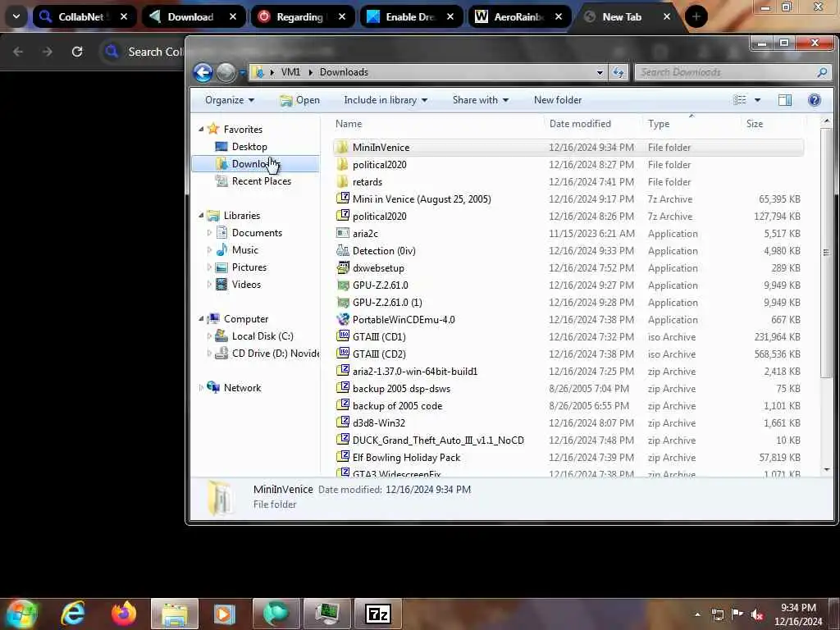Open a new browser tab with plus

click(696, 16)
